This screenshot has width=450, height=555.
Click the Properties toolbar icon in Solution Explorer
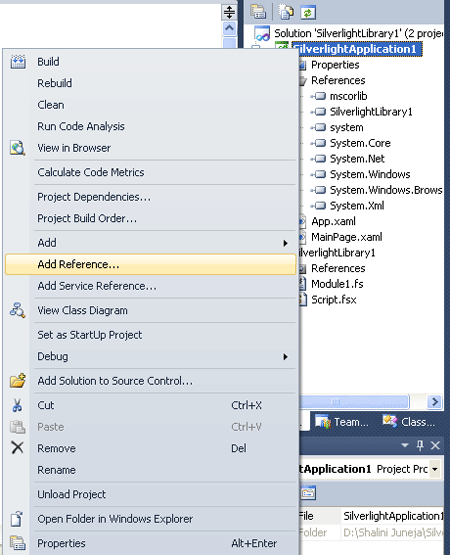(258, 12)
